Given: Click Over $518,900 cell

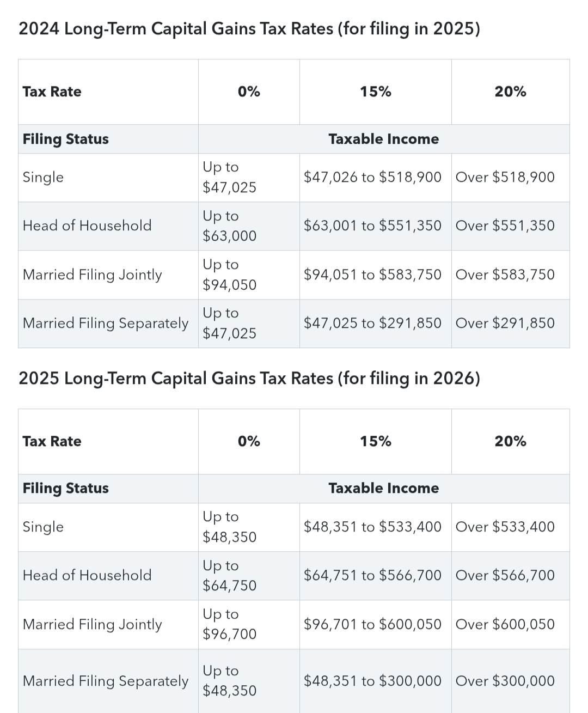Looking at the screenshot, I should [x=510, y=178].
